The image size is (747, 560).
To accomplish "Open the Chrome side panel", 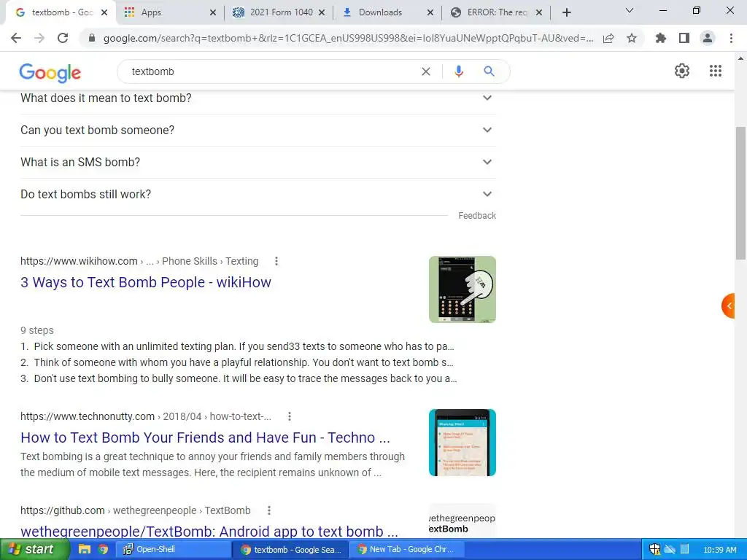I will [684, 38].
